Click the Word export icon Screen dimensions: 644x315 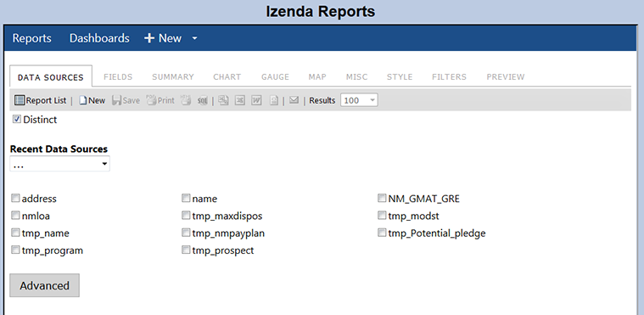point(257,100)
